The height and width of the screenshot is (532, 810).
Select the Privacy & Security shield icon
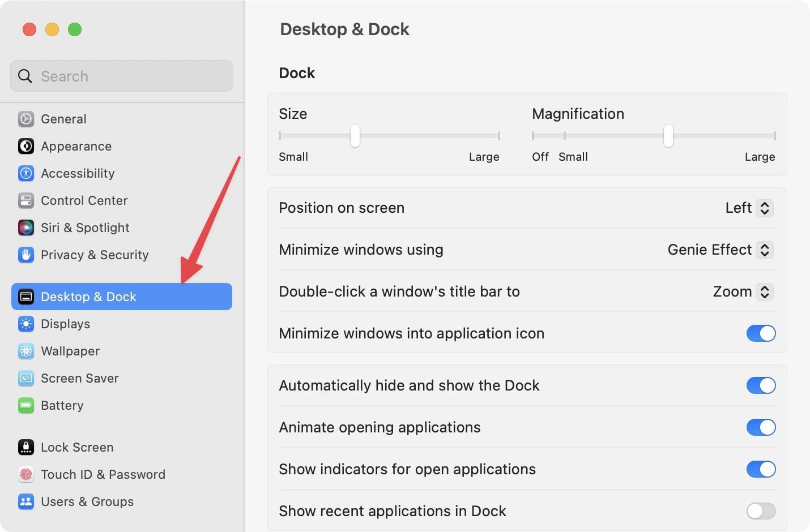pos(26,255)
